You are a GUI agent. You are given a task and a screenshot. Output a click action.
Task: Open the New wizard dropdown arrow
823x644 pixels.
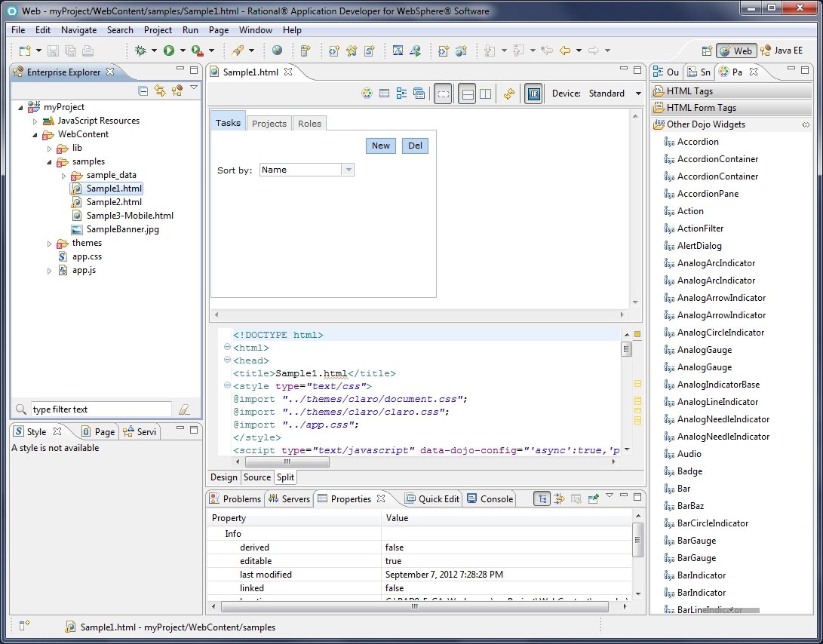click(38, 51)
